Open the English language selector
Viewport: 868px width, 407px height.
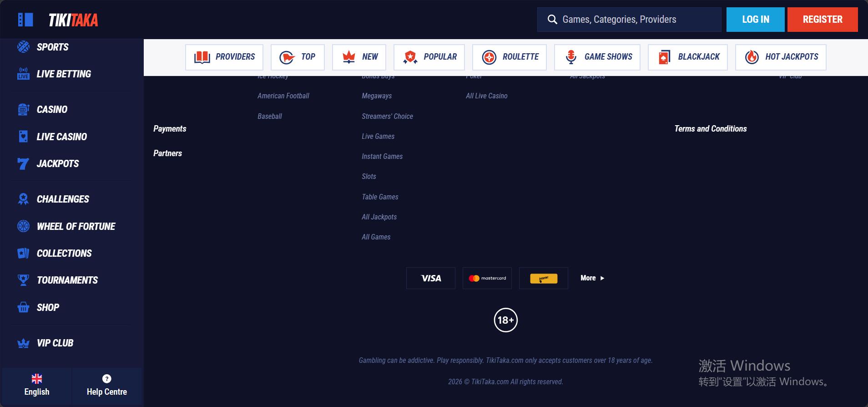37,386
